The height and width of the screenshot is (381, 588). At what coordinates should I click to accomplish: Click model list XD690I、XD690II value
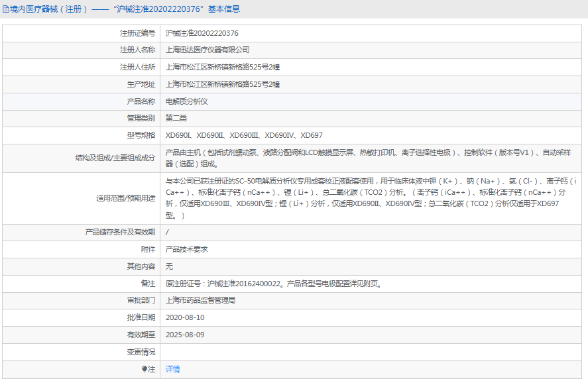pyautogui.click(x=244, y=135)
